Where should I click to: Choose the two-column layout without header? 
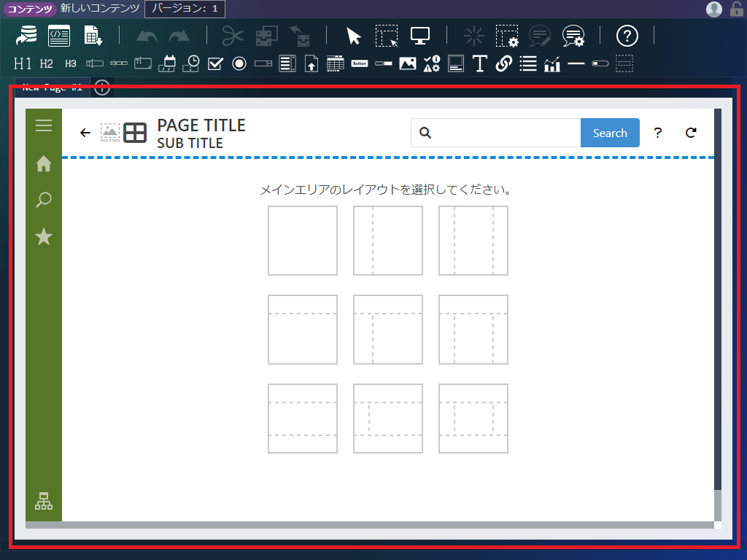click(x=388, y=241)
